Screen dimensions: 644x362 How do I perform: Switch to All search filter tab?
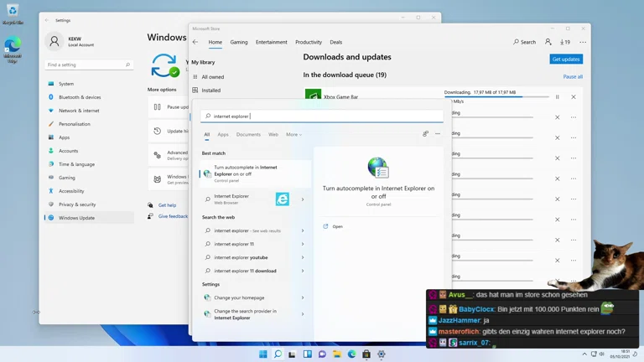[x=207, y=135]
